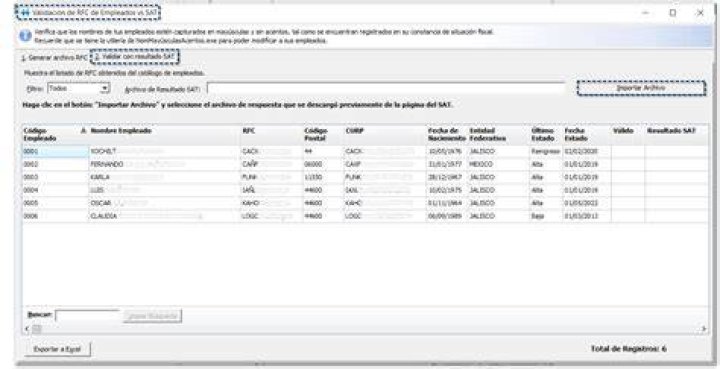
Task: Click employee name OSCAR
Action: (x=100, y=203)
